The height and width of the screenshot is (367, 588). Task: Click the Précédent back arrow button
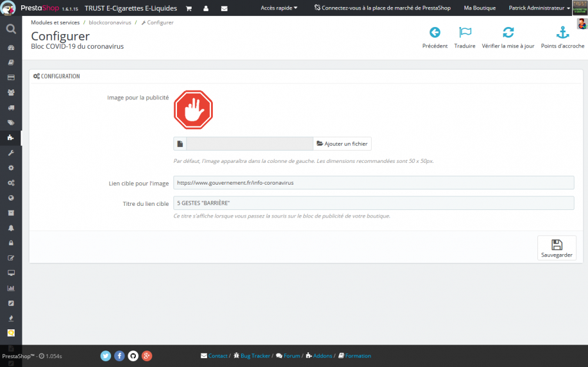[435, 38]
